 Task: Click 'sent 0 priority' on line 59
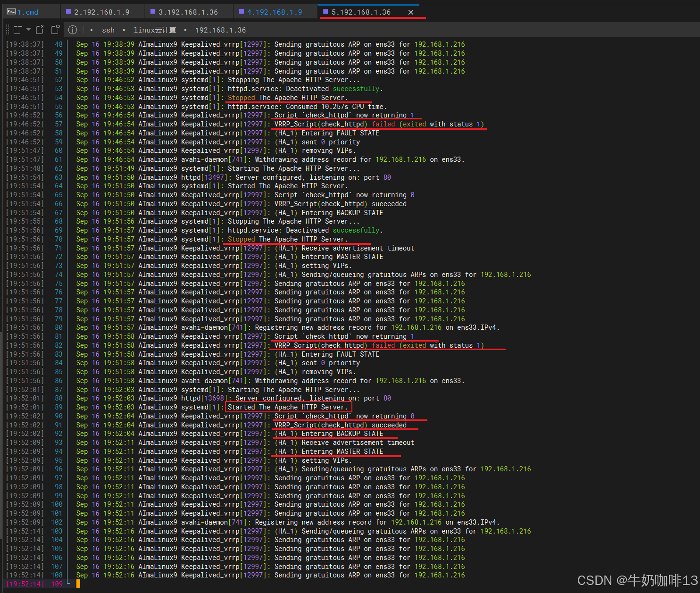(331, 142)
